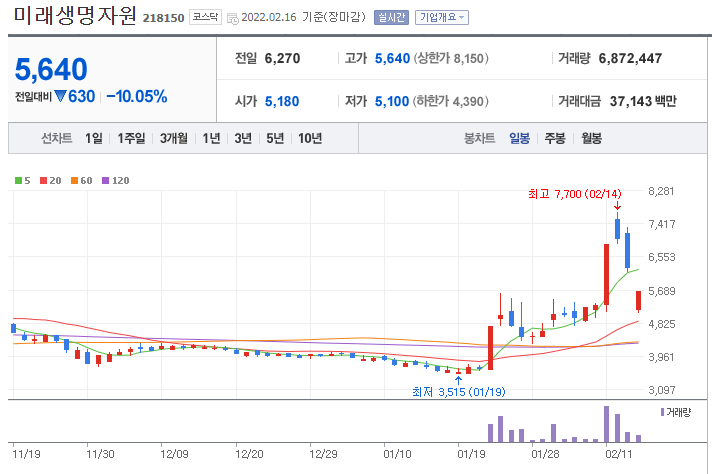Switch to the 주봉 candle chart
The height and width of the screenshot is (474, 712).
[x=555, y=138]
